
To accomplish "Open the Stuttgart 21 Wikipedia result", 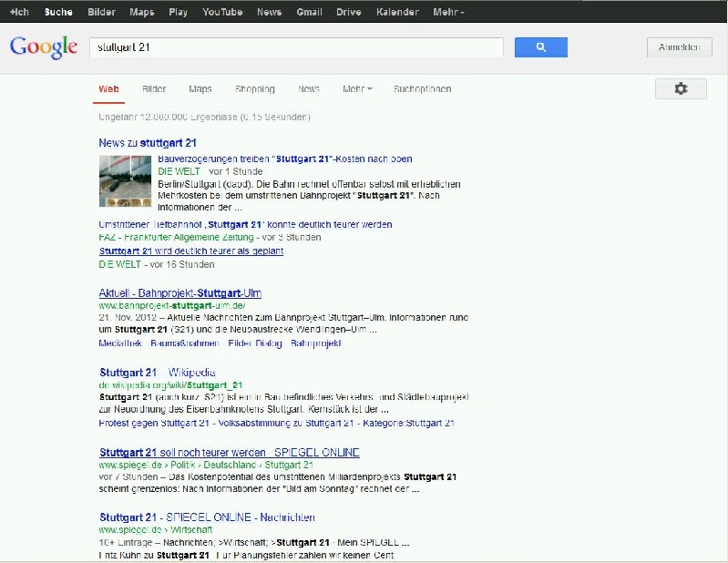I will point(157,373).
